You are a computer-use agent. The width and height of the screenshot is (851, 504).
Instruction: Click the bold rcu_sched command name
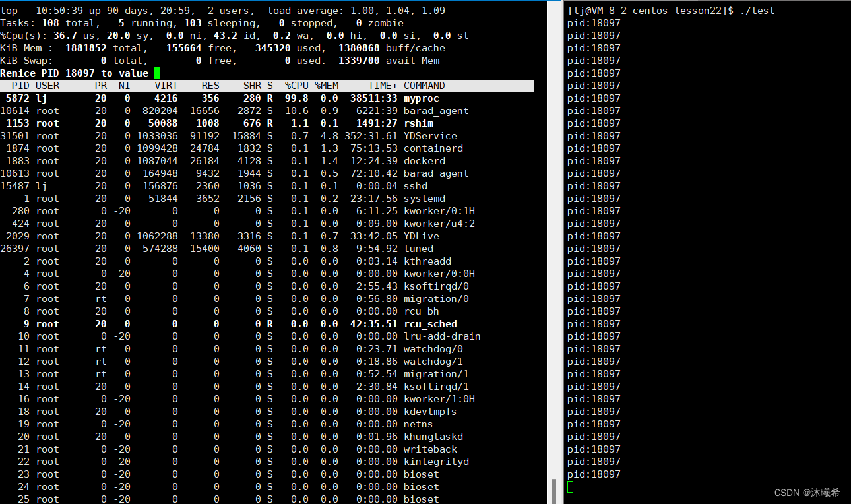pos(430,324)
